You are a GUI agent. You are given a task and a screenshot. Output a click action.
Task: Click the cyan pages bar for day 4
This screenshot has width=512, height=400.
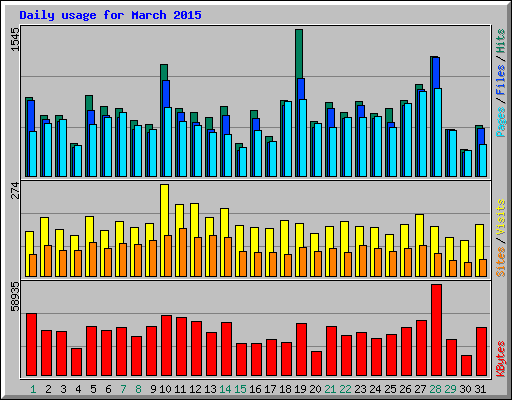tap(78, 161)
